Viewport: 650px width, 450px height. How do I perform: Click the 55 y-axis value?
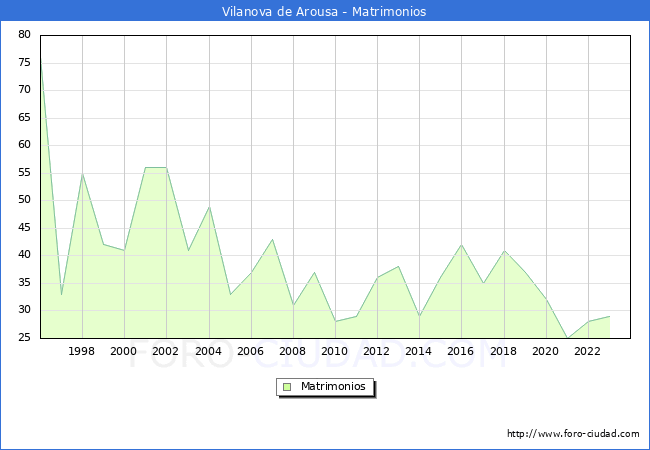[24, 172]
